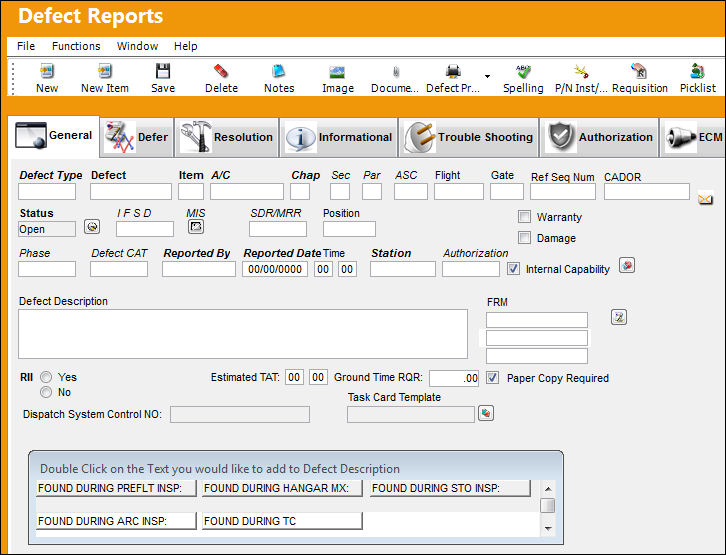Click the scroll down arrow in text list
Screen dimensions: 726x555
[548, 528]
